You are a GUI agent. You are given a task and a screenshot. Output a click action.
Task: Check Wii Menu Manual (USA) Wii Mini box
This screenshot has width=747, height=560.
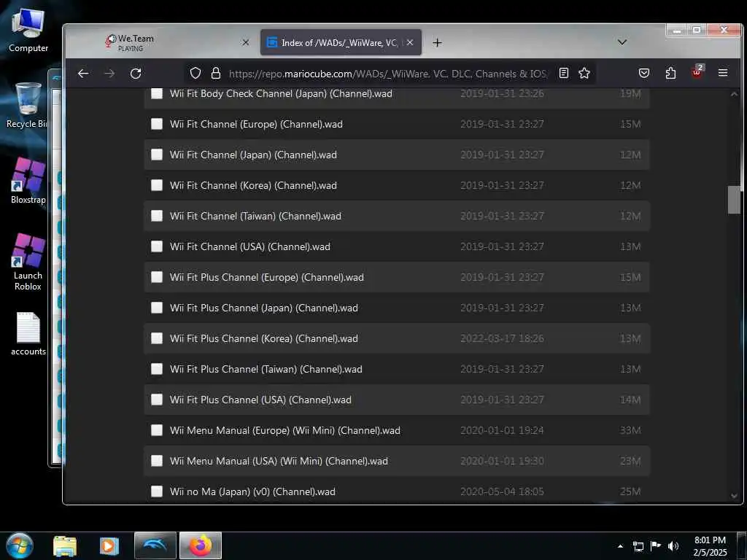tap(157, 461)
